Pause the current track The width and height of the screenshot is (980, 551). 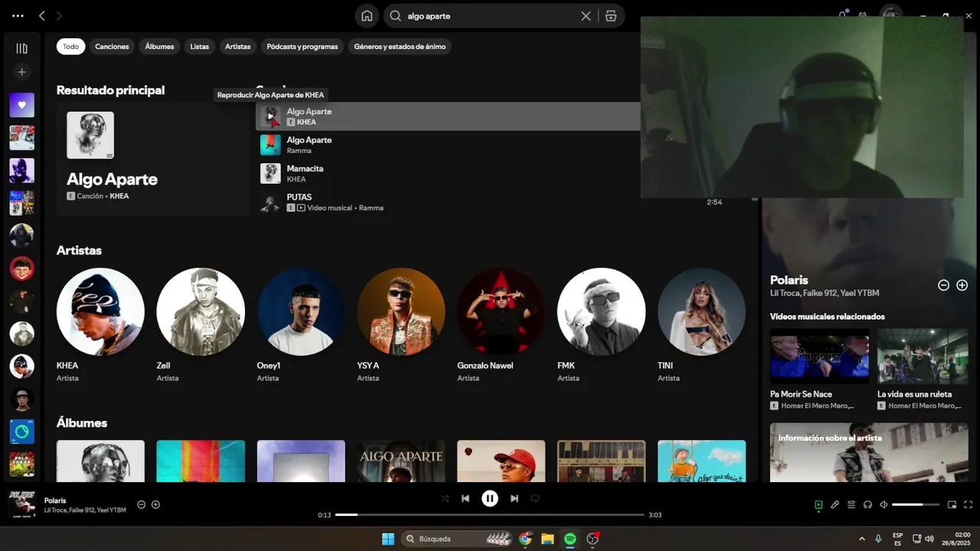(490, 498)
